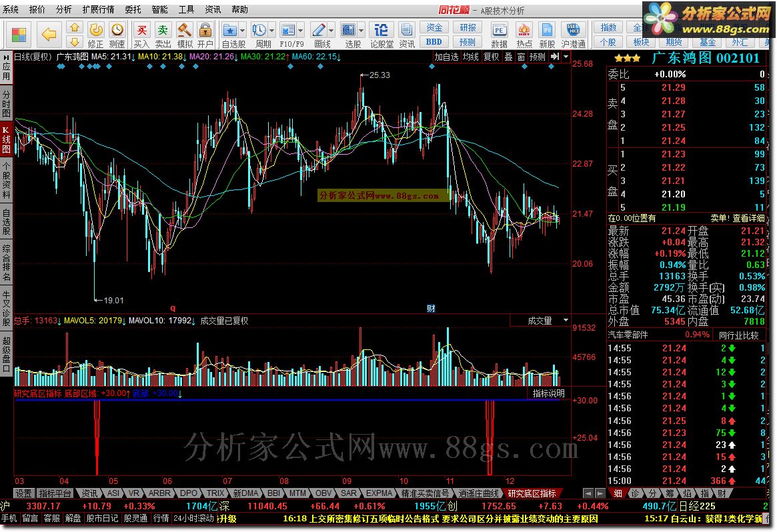
Task: Open the 热点 hot flame icon
Action: [524, 35]
